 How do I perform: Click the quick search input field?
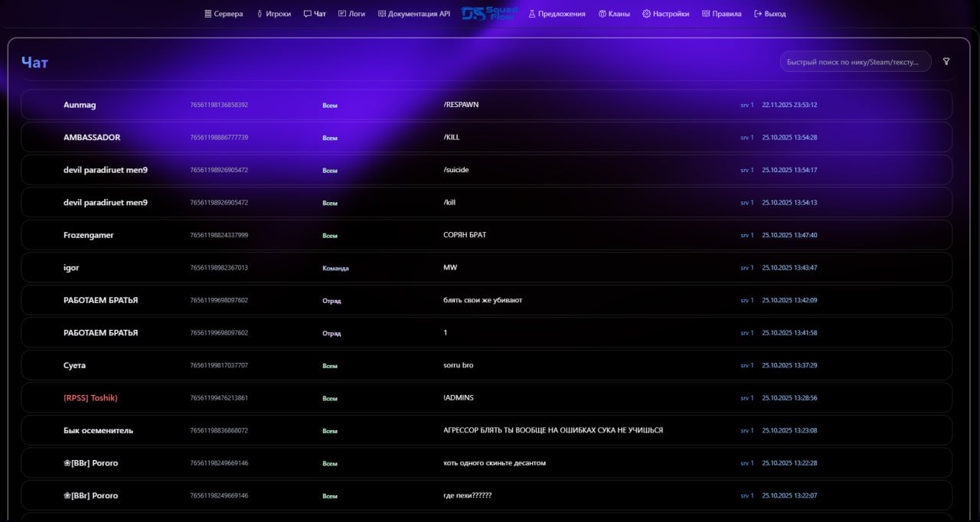(855, 61)
